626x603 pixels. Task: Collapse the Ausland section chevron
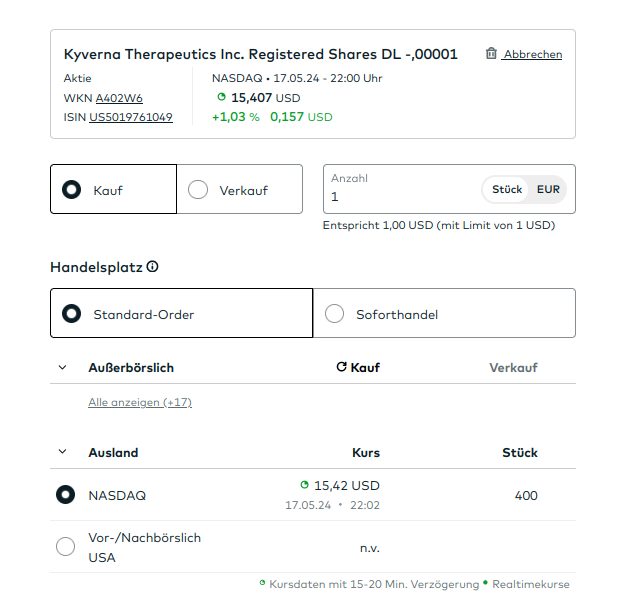[x=62, y=453]
